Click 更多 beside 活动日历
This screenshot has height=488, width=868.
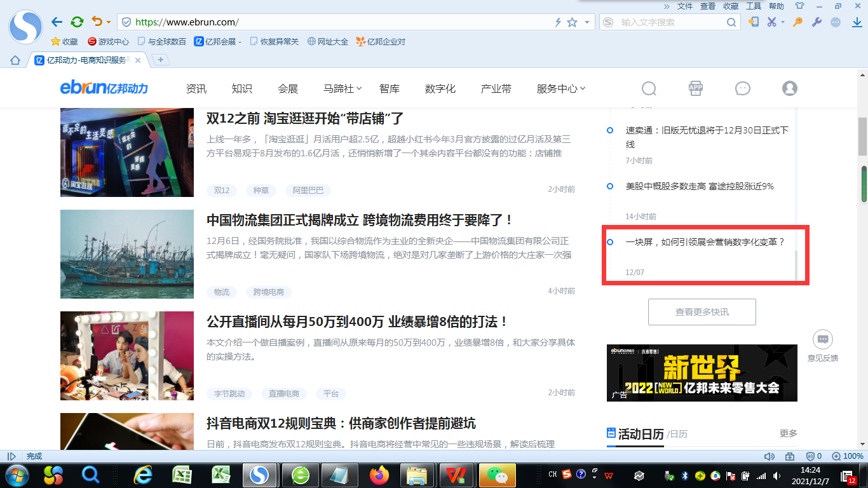coord(789,433)
